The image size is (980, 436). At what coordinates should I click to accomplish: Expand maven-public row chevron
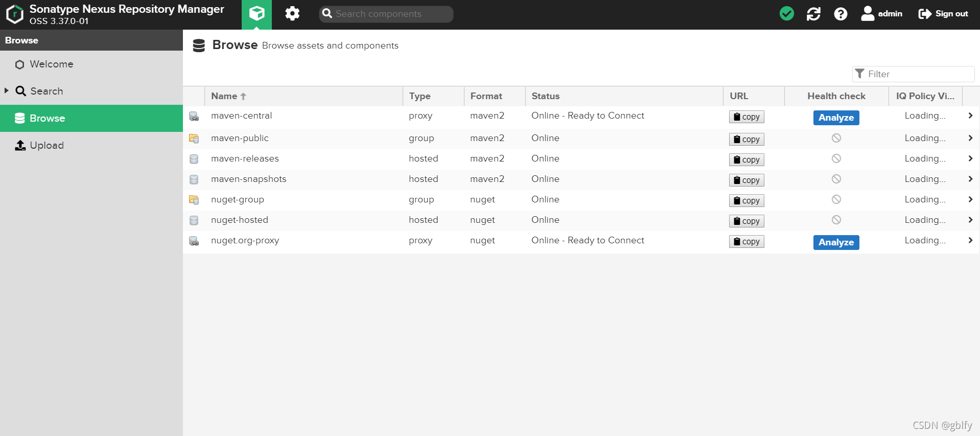pyautogui.click(x=970, y=138)
